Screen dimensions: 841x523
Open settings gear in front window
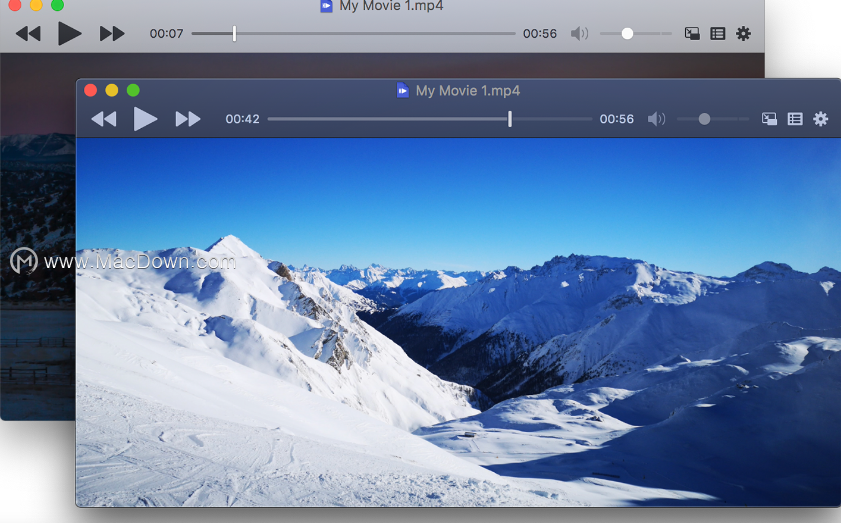tap(821, 119)
